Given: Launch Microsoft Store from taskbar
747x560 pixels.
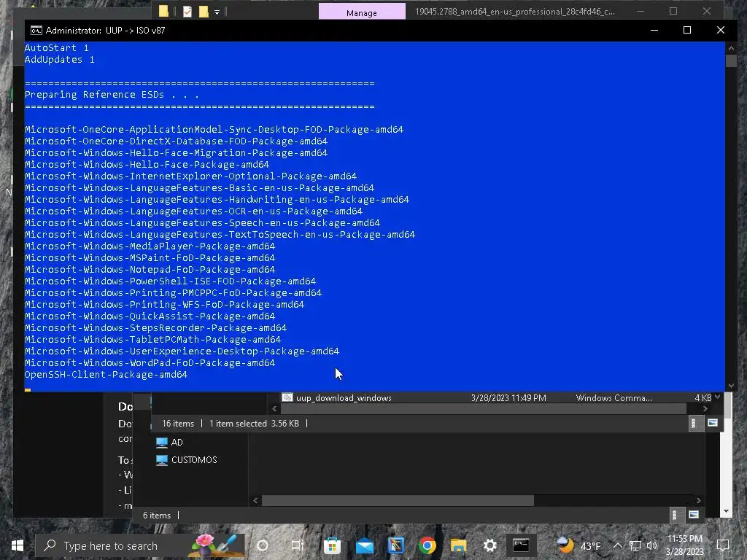Looking at the screenshot, I should [332, 545].
